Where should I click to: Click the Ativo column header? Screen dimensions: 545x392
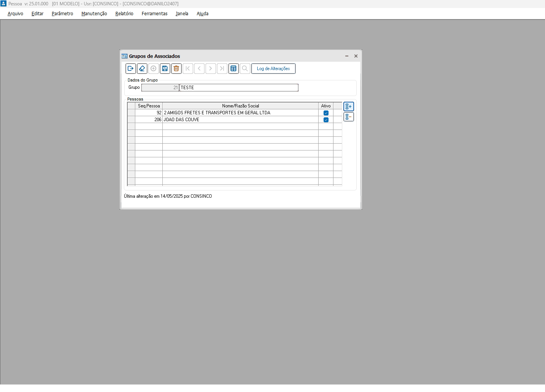[x=326, y=106]
